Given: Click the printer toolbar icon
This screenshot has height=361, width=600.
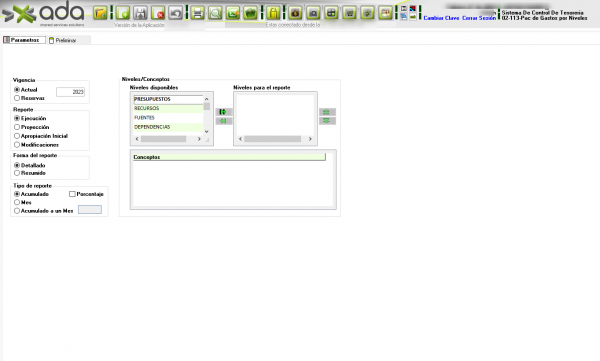Looking at the screenshot, I should [x=197, y=13].
